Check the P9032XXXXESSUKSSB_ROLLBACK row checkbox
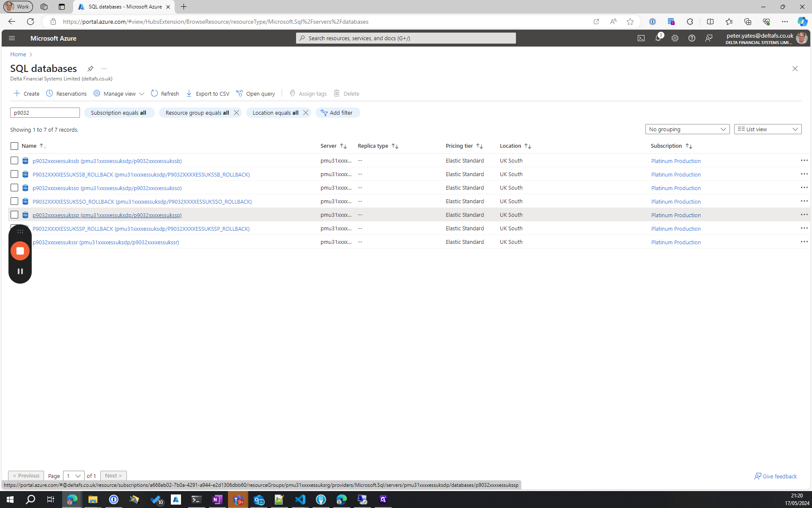Viewport: 812px width, 508px height. [x=14, y=174]
